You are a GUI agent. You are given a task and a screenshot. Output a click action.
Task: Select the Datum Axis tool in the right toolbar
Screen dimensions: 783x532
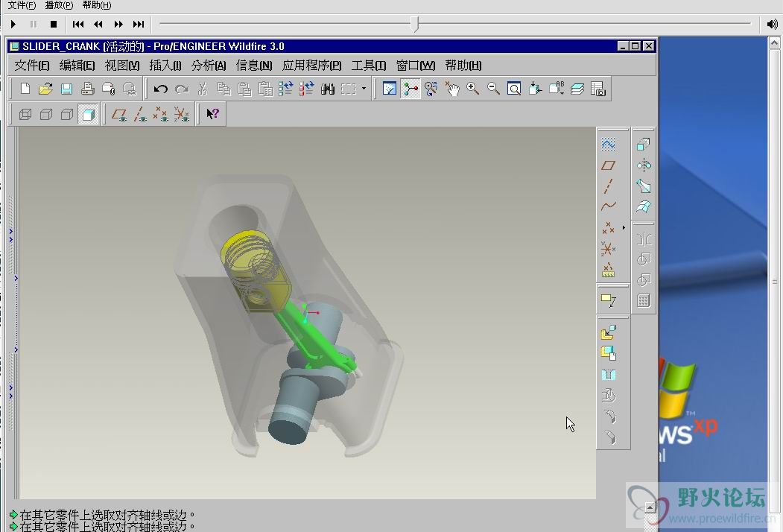pyautogui.click(x=608, y=186)
